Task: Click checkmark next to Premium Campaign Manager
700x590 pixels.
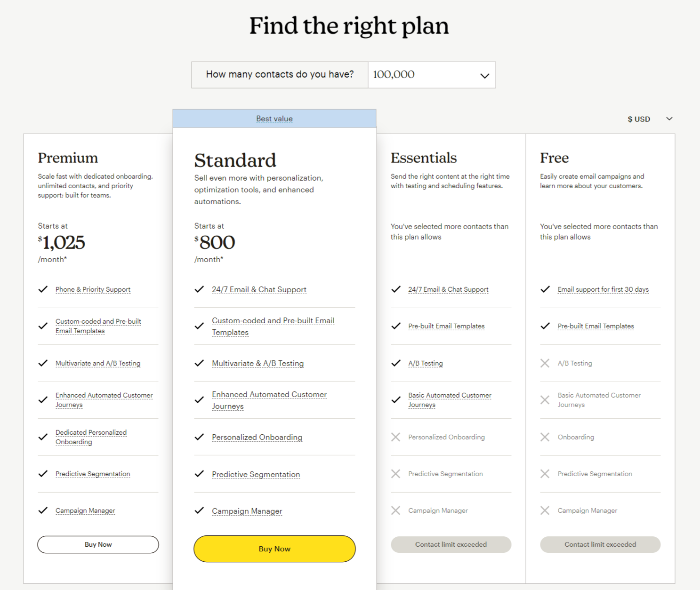Action: [x=43, y=510]
